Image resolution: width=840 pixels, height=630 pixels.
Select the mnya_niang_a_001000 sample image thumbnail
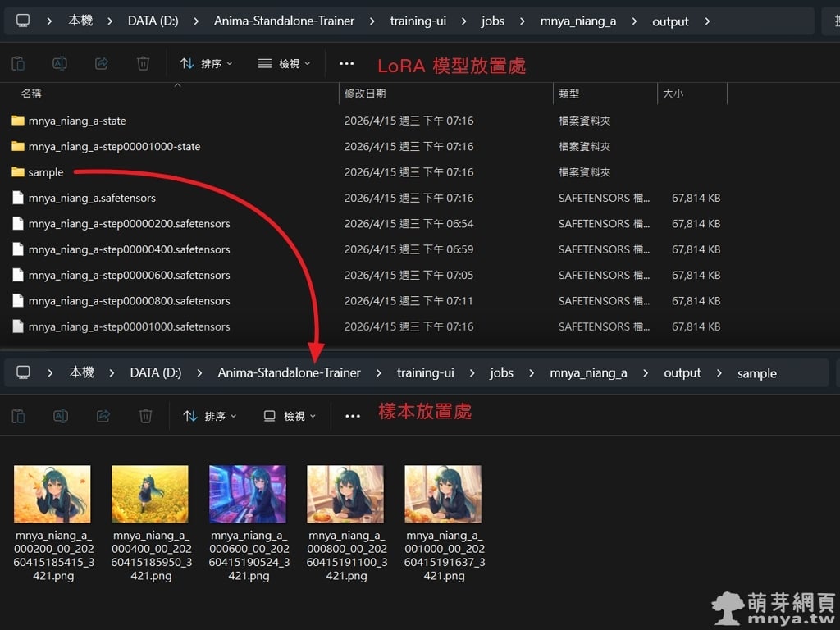(443, 494)
